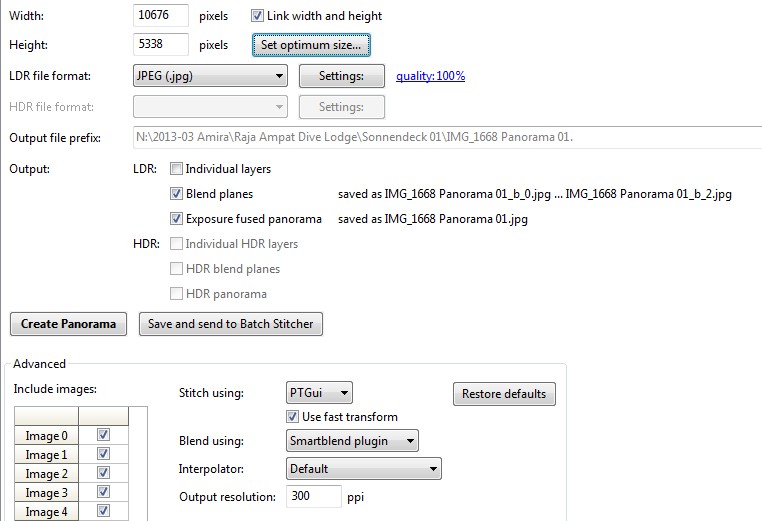This screenshot has width=762, height=521.
Task: Enable Individual layers LDR output
Action: click(x=177, y=169)
